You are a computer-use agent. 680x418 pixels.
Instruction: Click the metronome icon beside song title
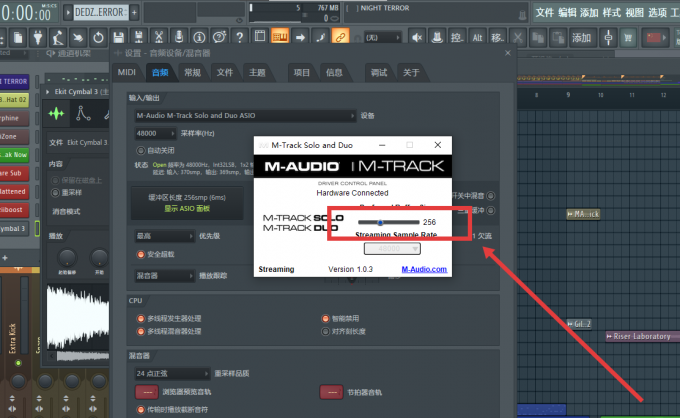(523, 15)
